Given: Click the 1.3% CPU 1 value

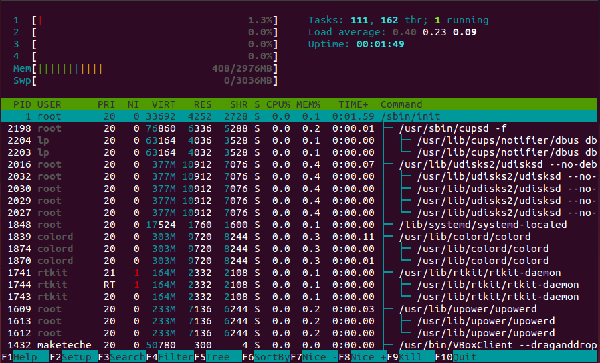Looking at the screenshot, I should 261,20.
